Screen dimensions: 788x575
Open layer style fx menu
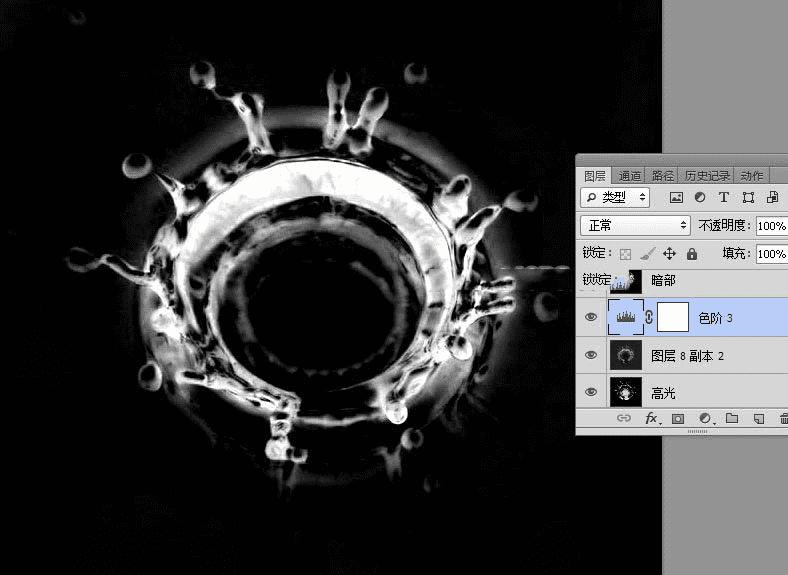point(651,418)
